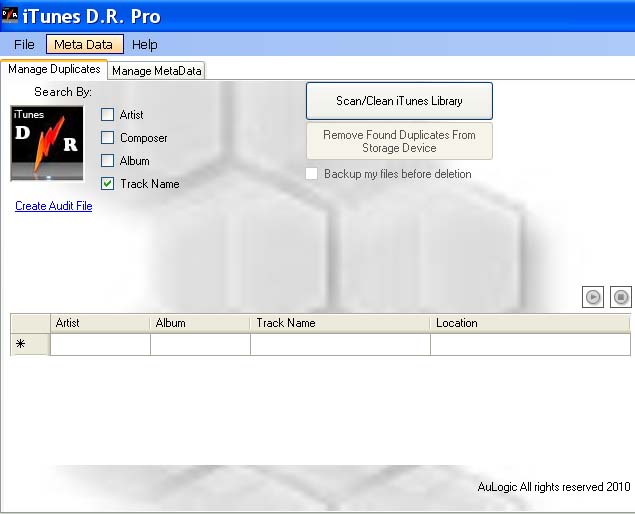The image size is (635, 514).
Task: Toggle Backup my files before deletion
Action: pyautogui.click(x=311, y=174)
